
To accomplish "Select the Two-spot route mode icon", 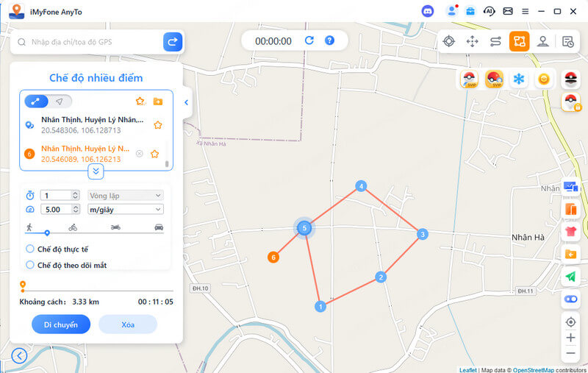I will tap(495, 41).
